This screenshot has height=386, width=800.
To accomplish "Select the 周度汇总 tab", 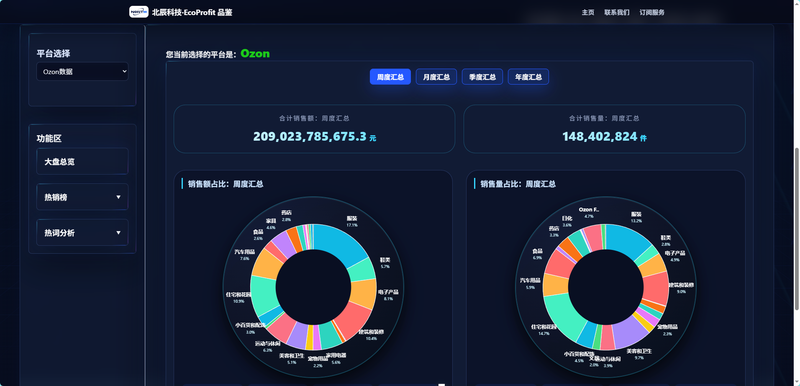I will [390, 77].
